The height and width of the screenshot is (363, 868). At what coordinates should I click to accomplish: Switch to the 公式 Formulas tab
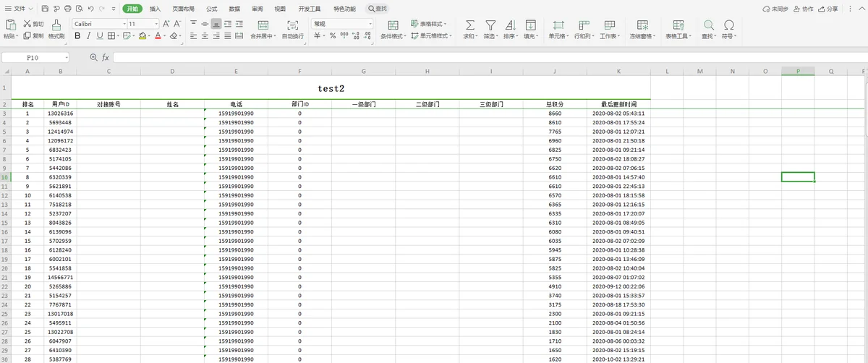[212, 9]
